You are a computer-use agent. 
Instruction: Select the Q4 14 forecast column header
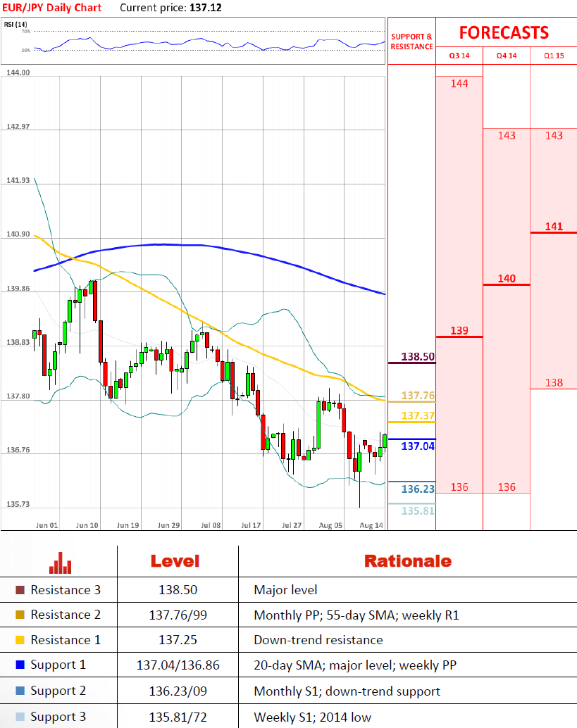click(x=507, y=56)
